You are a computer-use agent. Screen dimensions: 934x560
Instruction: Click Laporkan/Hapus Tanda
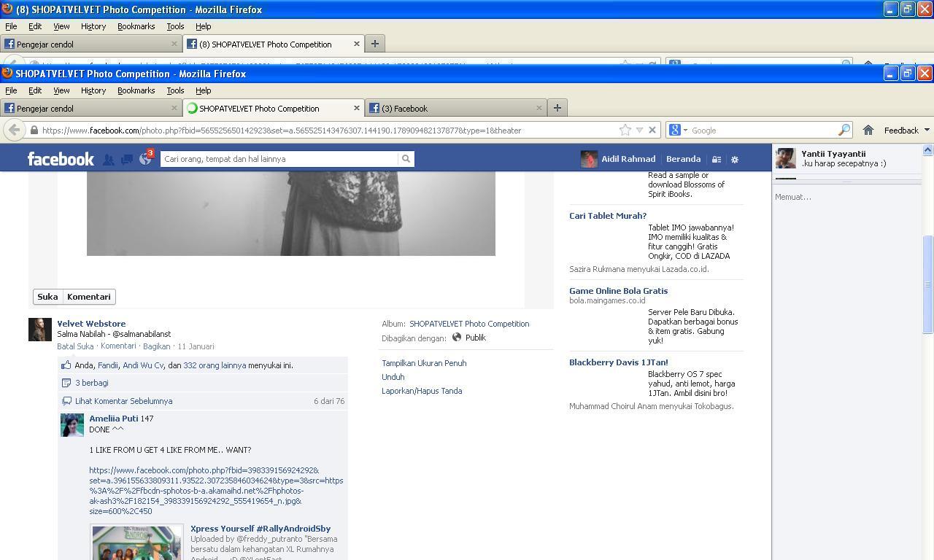[x=422, y=391]
